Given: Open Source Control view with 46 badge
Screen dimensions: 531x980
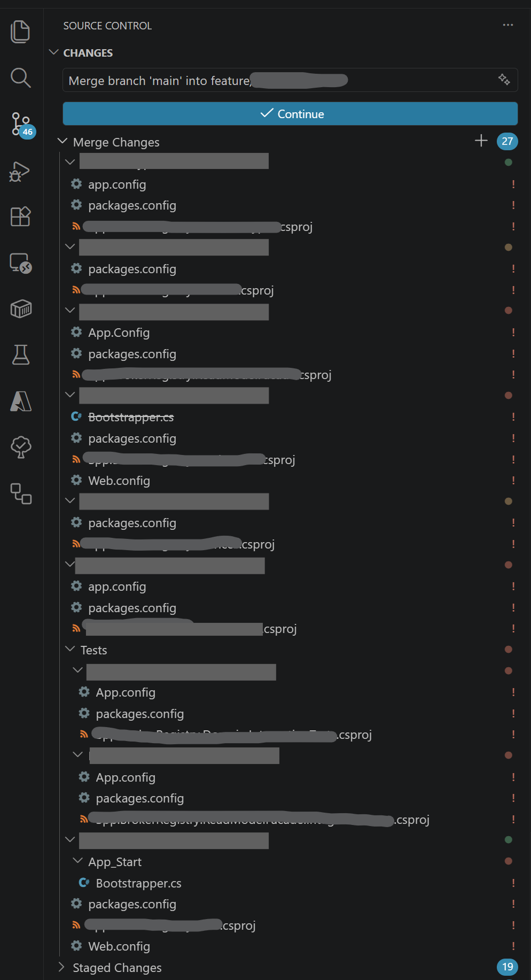Looking at the screenshot, I should tap(21, 125).
